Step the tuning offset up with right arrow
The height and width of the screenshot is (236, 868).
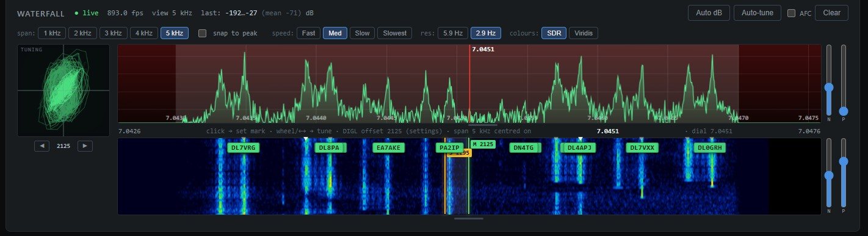pyautogui.click(x=85, y=146)
